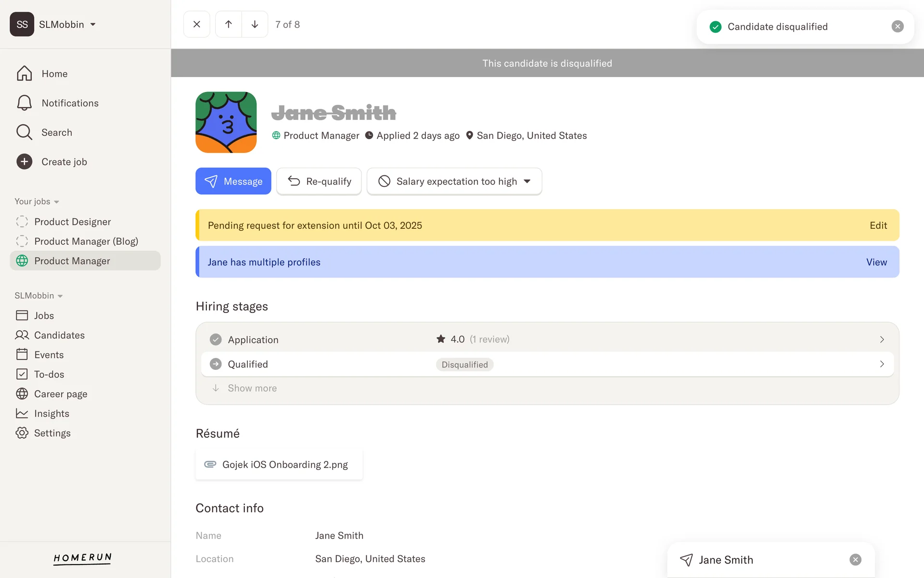Image resolution: width=924 pixels, height=578 pixels.
Task: Open the To-dos checklist page
Action: click(x=22, y=374)
